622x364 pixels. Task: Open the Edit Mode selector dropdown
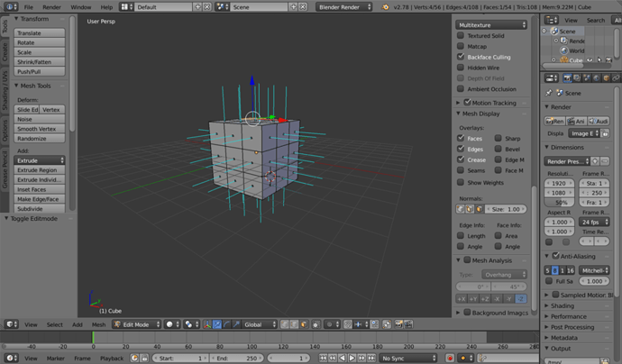135,323
